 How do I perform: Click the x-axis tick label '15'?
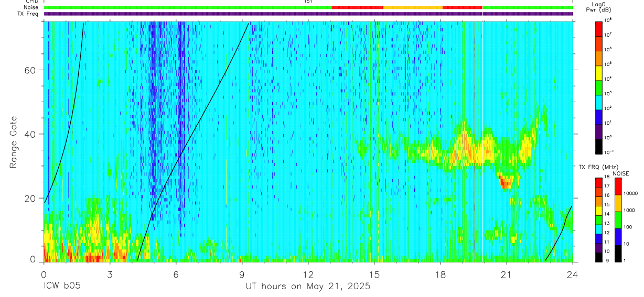374,274
